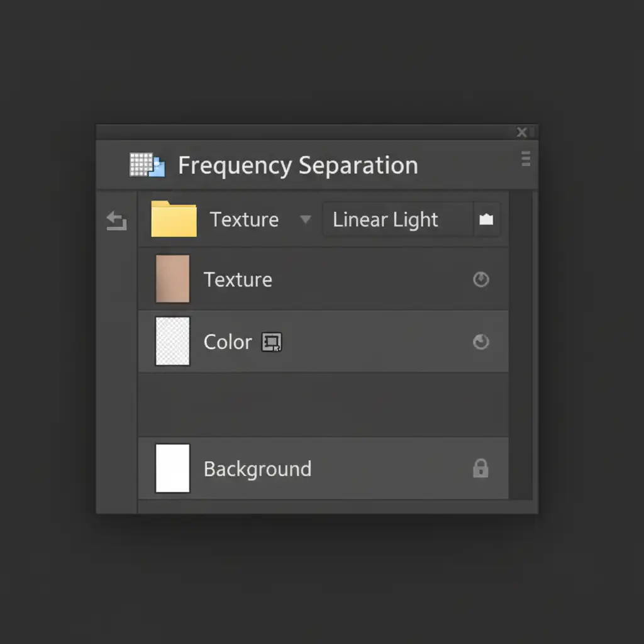Screen dimensions: 644x644
Task: Click the yellow Texture group folder icon
Action: [174, 219]
